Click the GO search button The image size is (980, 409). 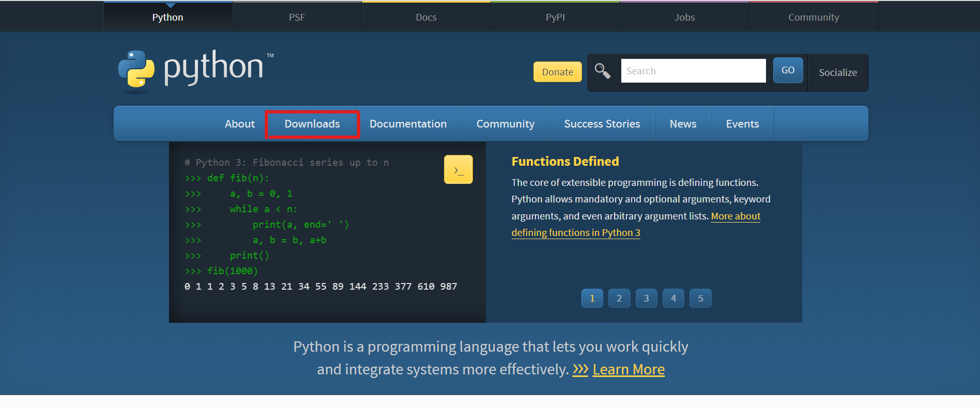coord(788,70)
